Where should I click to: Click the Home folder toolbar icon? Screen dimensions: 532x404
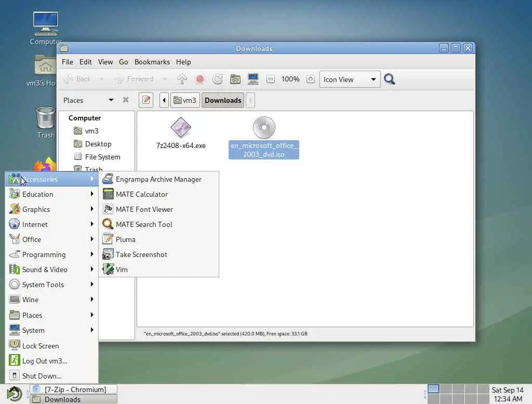(235, 79)
